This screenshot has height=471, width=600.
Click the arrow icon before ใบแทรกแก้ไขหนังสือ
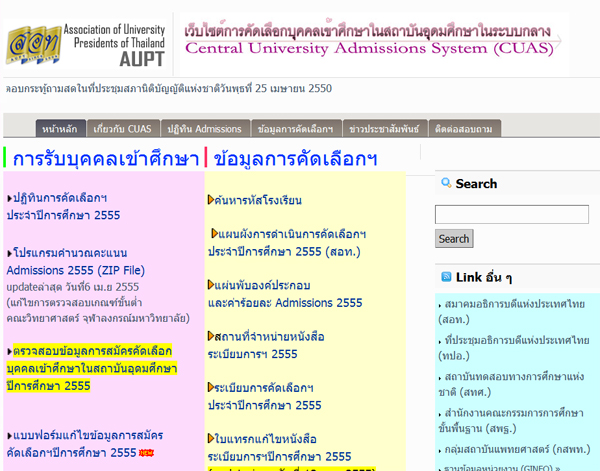tap(211, 438)
